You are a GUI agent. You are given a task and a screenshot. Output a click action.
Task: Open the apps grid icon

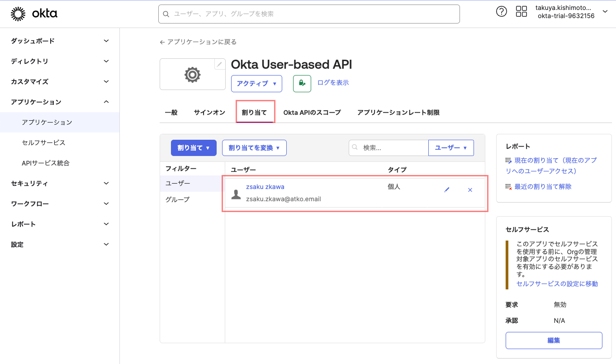point(521,12)
